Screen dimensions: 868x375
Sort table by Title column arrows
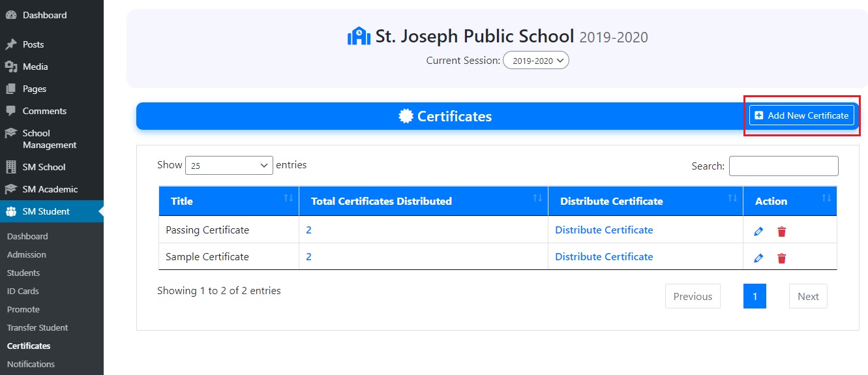288,198
